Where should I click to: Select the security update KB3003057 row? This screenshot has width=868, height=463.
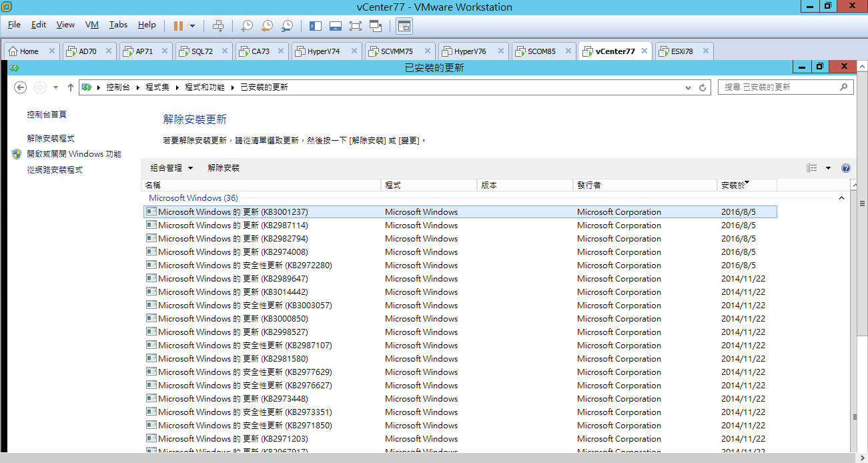coord(460,306)
